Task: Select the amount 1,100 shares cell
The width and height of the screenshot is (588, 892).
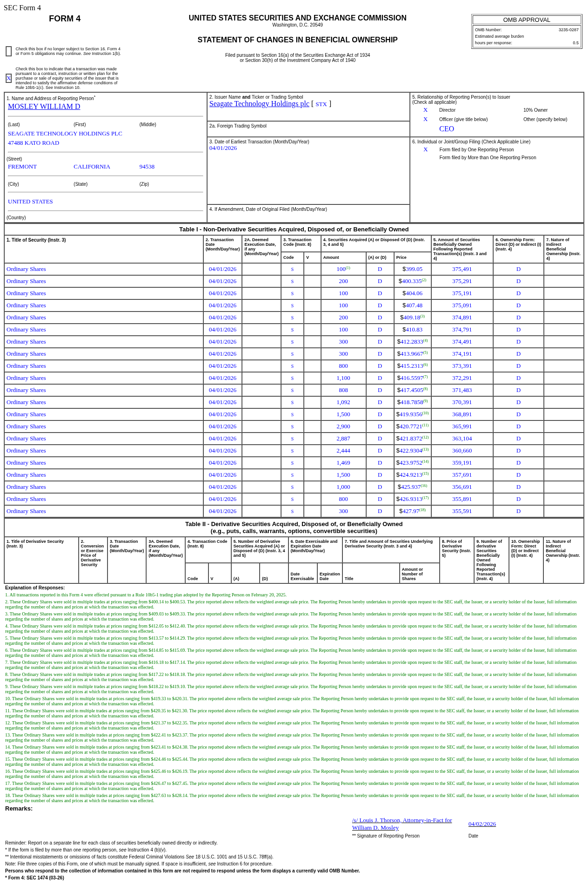Action: click(343, 378)
